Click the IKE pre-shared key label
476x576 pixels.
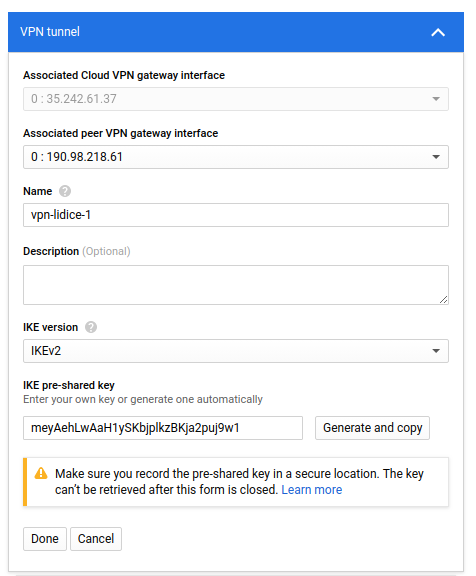tap(69, 385)
